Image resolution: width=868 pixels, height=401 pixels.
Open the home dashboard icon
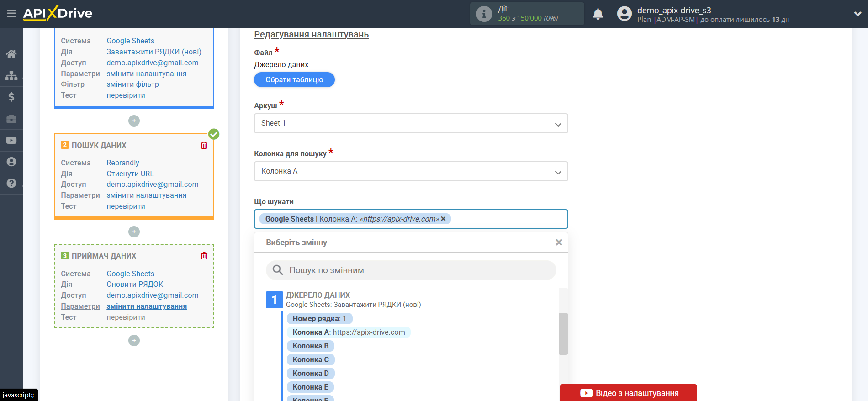point(11,54)
